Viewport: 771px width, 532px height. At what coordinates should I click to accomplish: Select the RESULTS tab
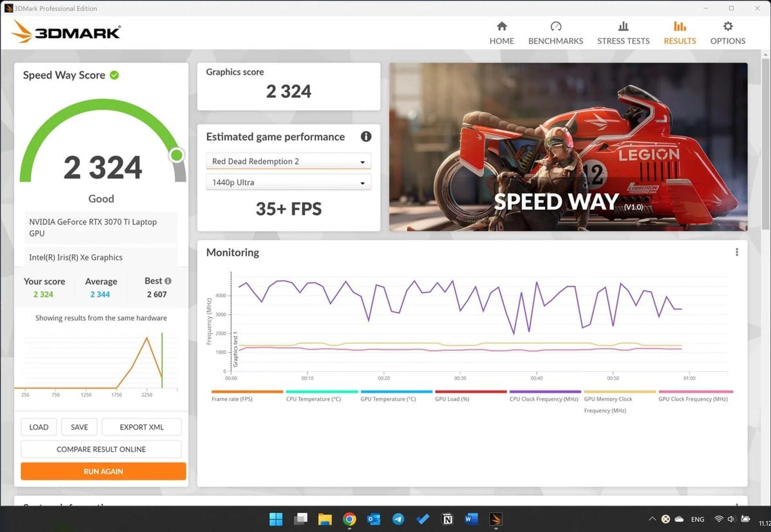tap(679, 33)
